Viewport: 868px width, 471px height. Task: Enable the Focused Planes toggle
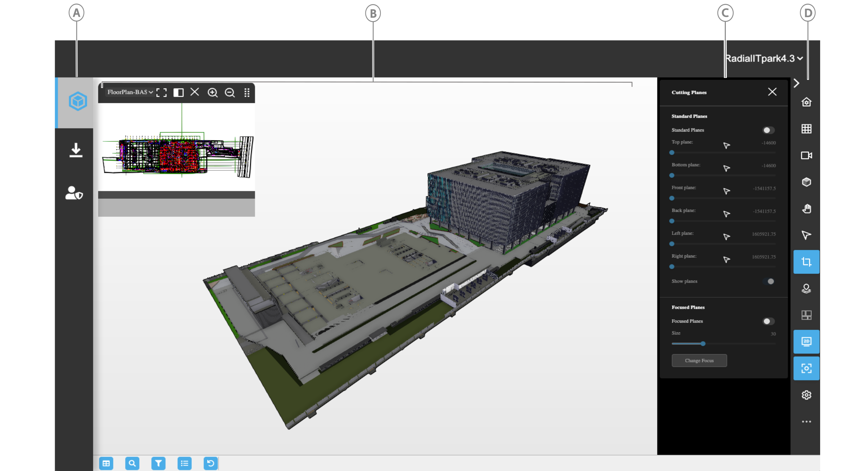[768, 321]
